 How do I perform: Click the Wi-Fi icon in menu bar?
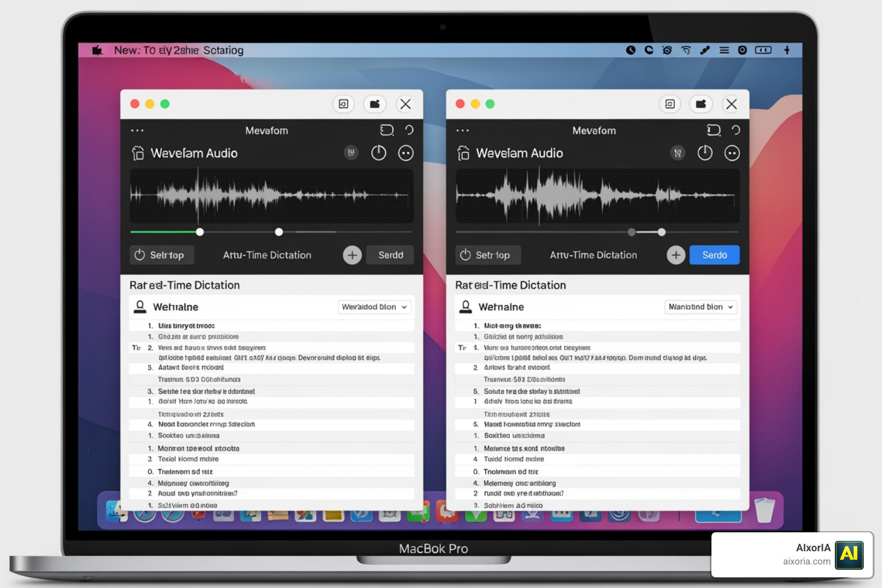pyautogui.click(x=686, y=51)
